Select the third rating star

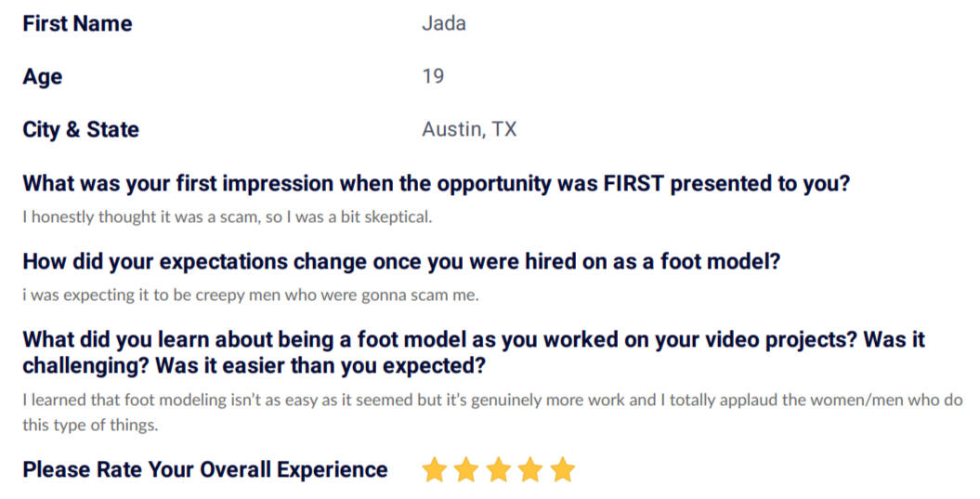pyautogui.click(x=499, y=469)
